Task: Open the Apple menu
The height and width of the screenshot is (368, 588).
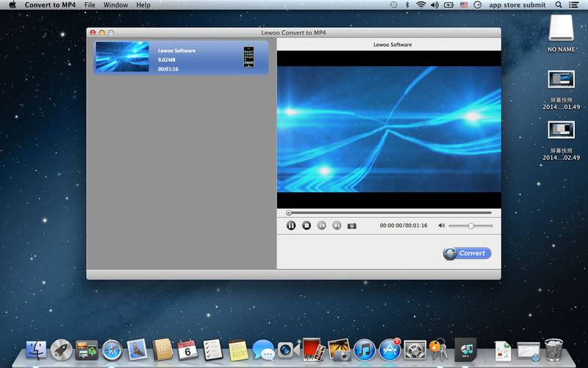Action: tap(12, 5)
